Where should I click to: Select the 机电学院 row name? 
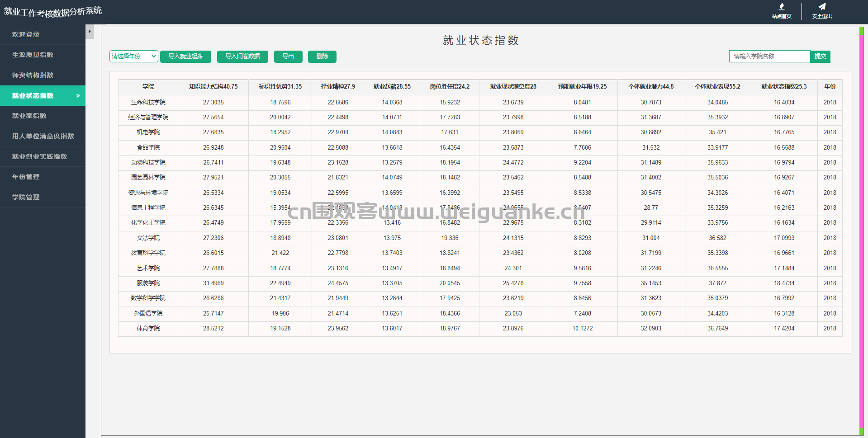coord(148,132)
